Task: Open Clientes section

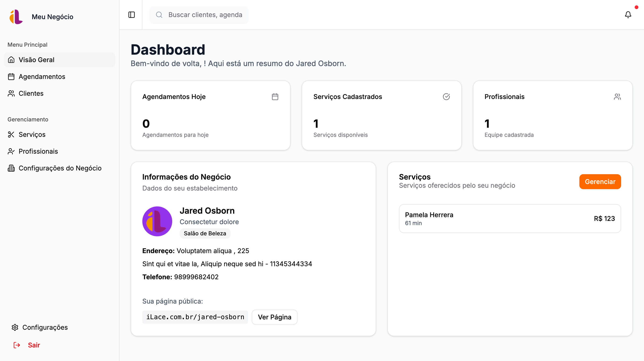Action: click(31, 93)
